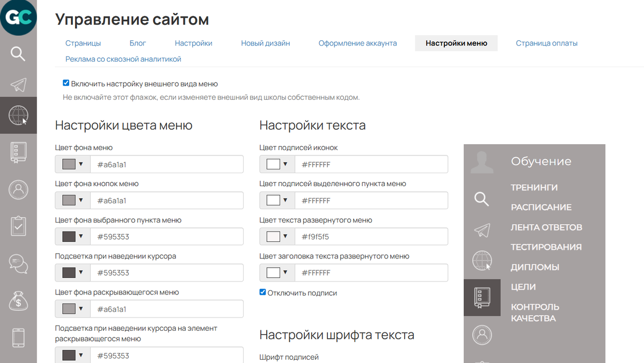Viewport: 644px width, 363px height.
Task: Toggle the 'Отключить подписи' checkbox
Action: click(262, 292)
